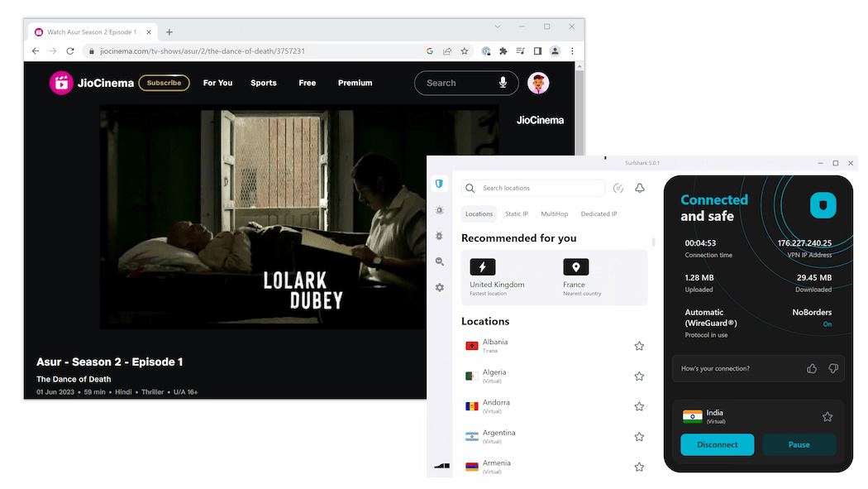The height and width of the screenshot is (489, 868).
Task: Open Chrome side panel icon
Action: pos(537,51)
